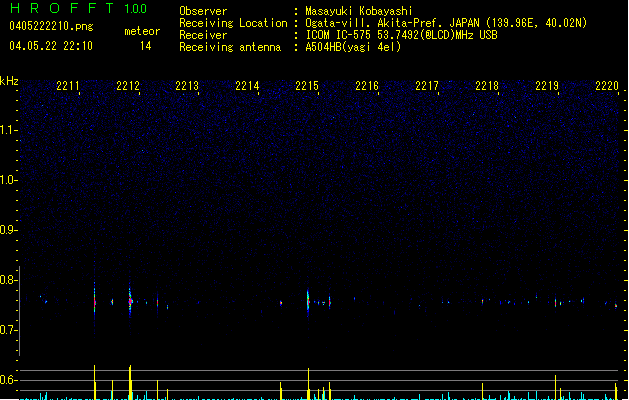Click the 2216 time marker
The image size is (629, 400).
pyautogui.click(x=367, y=86)
